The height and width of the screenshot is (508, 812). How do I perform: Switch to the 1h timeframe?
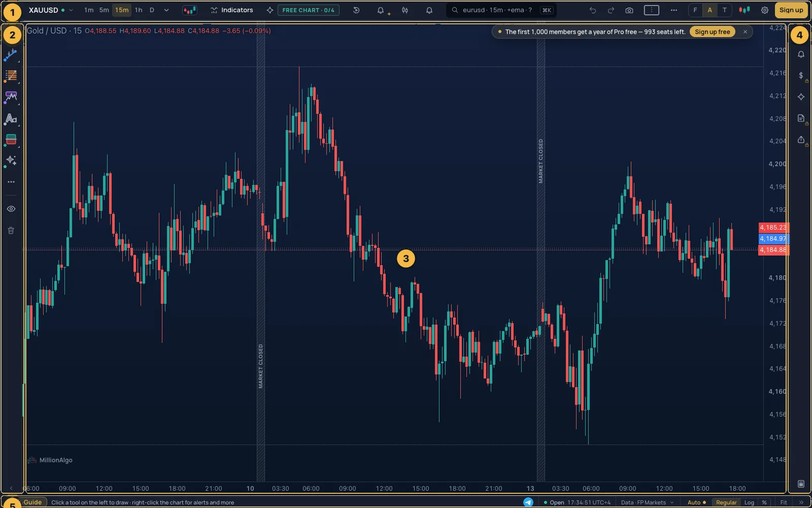point(139,10)
